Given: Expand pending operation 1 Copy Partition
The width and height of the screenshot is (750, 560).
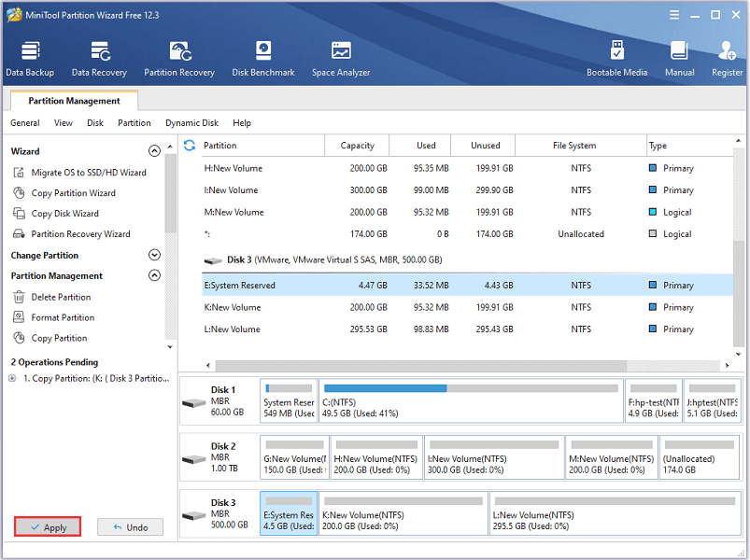Looking at the screenshot, I should (12, 378).
